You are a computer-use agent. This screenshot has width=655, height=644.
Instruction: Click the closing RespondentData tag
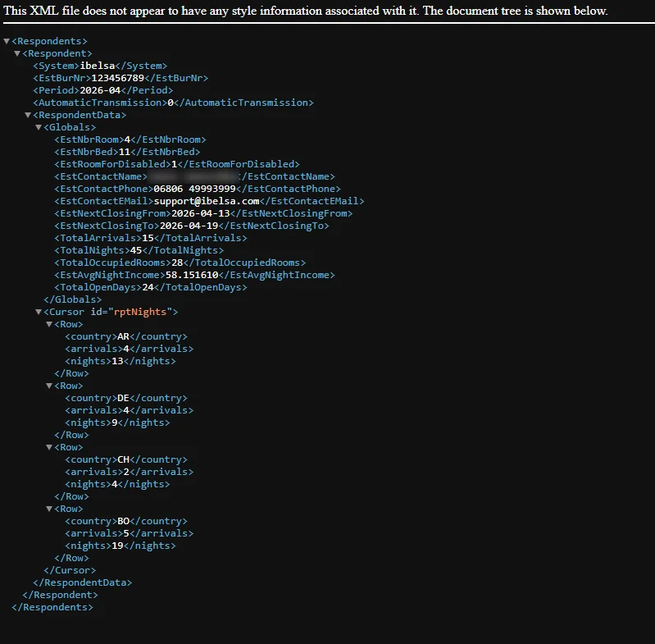(x=82, y=582)
